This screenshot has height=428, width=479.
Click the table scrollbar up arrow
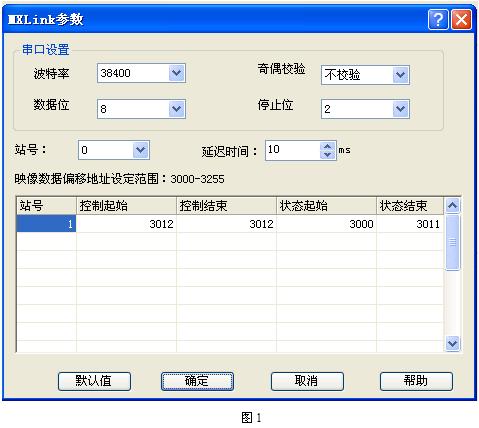click(x=452, y=205)
